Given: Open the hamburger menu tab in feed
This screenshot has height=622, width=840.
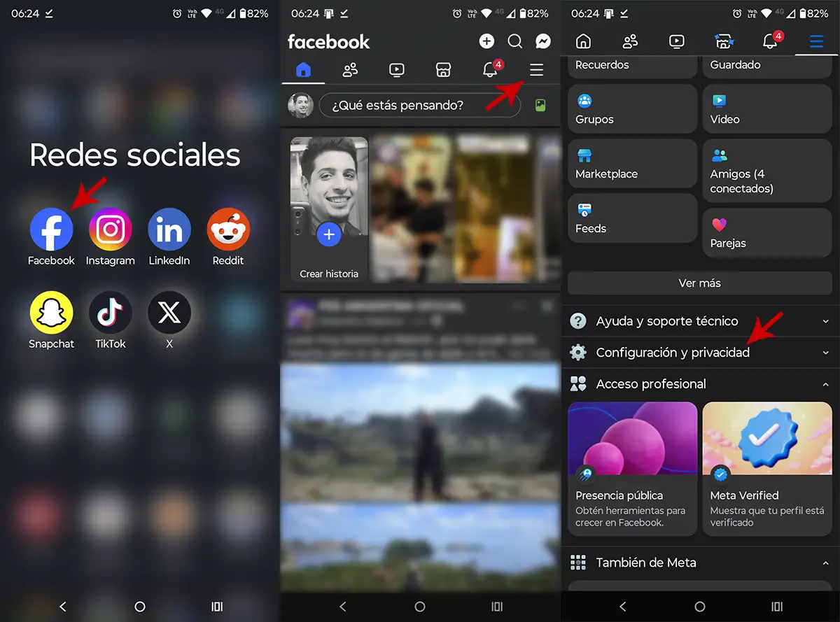Looking at the screenshot, I should tap(536, 70).
